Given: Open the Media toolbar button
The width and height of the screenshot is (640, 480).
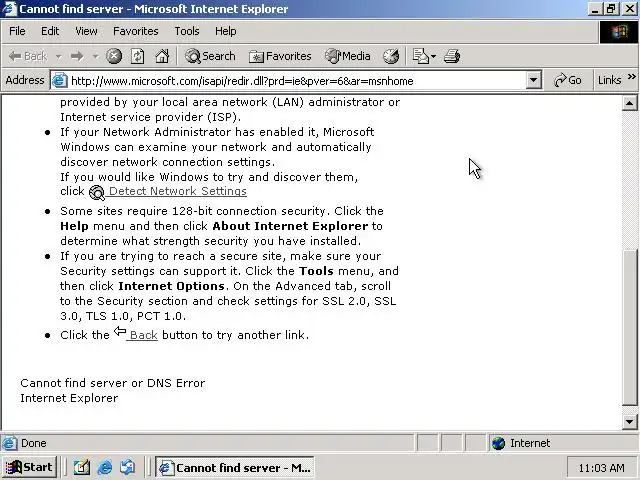Looking at the screenshot, I should tap(348, 56).
